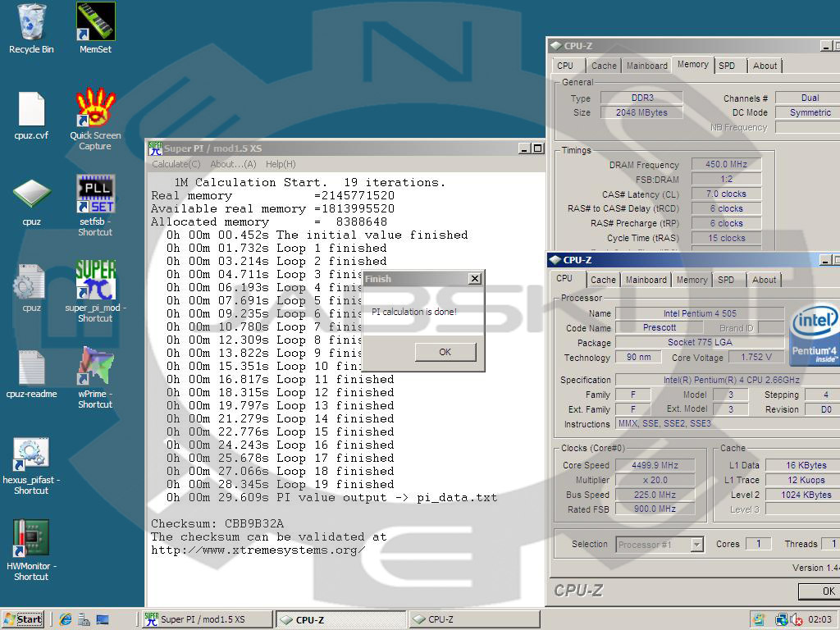Click the Intel Pentium 4 logo
840x630 pixels.
[x=815, y=336]
